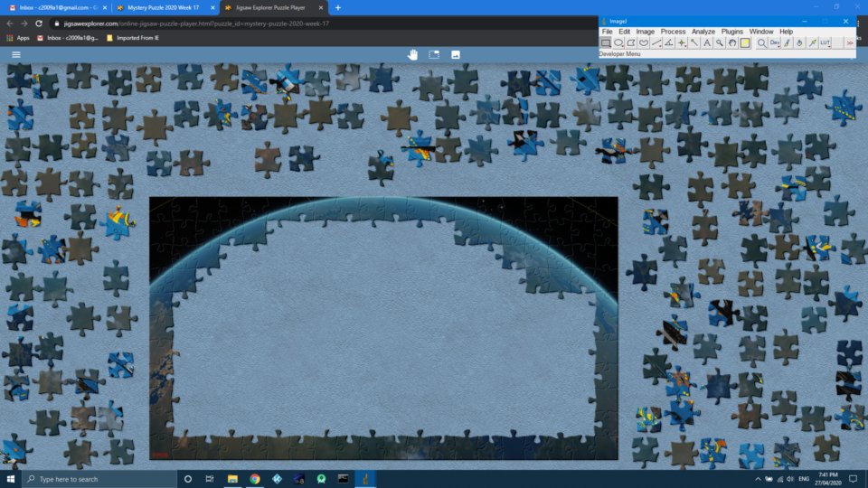Close the Jigsaw Explorer Puzzle Player tab
Viewport: 868px width, 488px height.
(x=320, y=8)
